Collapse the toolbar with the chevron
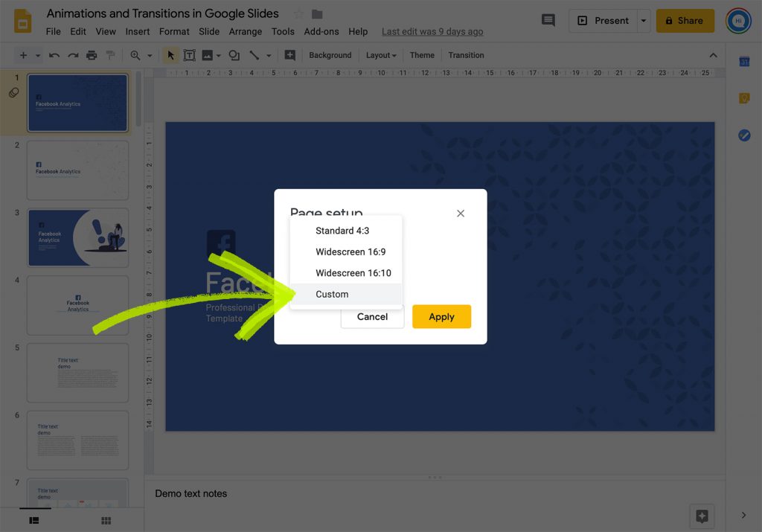The width and height of the screenshot is (762, 532). click(x=713, y=55)
